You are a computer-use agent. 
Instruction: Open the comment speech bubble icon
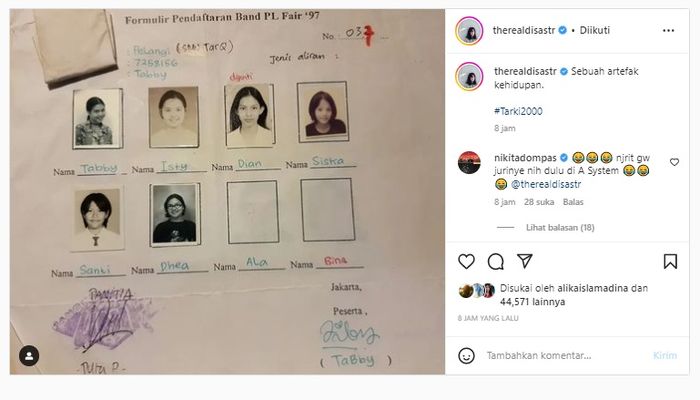pos(496,262)
